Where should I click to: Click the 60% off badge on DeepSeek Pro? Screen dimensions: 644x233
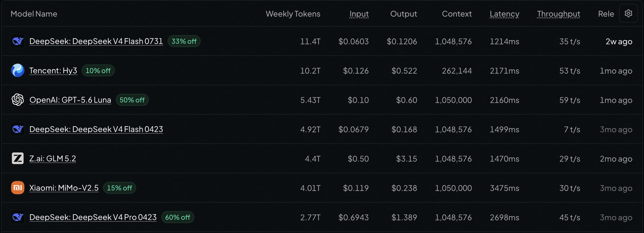click(177, 217)
